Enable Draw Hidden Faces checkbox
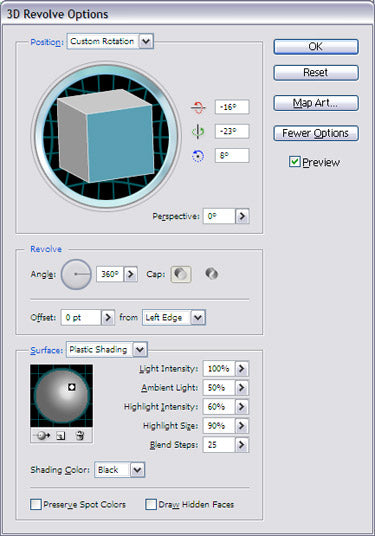The width and height of the screenshot is (375, 536). point(151,505)
